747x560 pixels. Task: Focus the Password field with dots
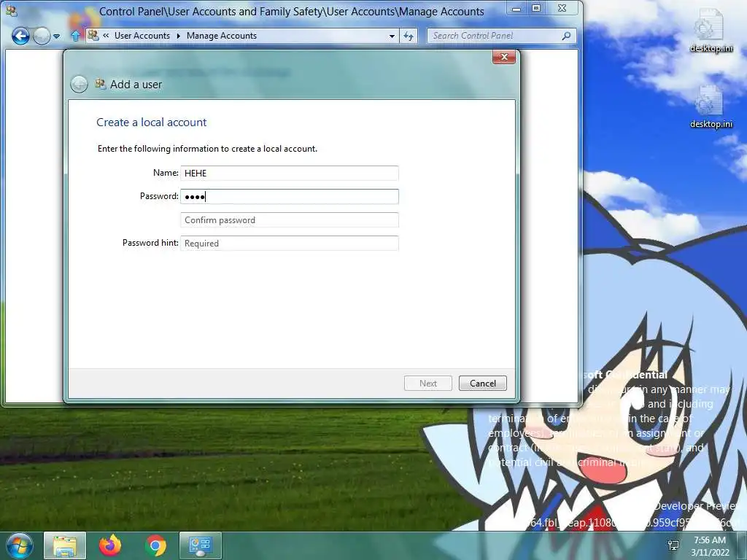[x=289, y=197]
